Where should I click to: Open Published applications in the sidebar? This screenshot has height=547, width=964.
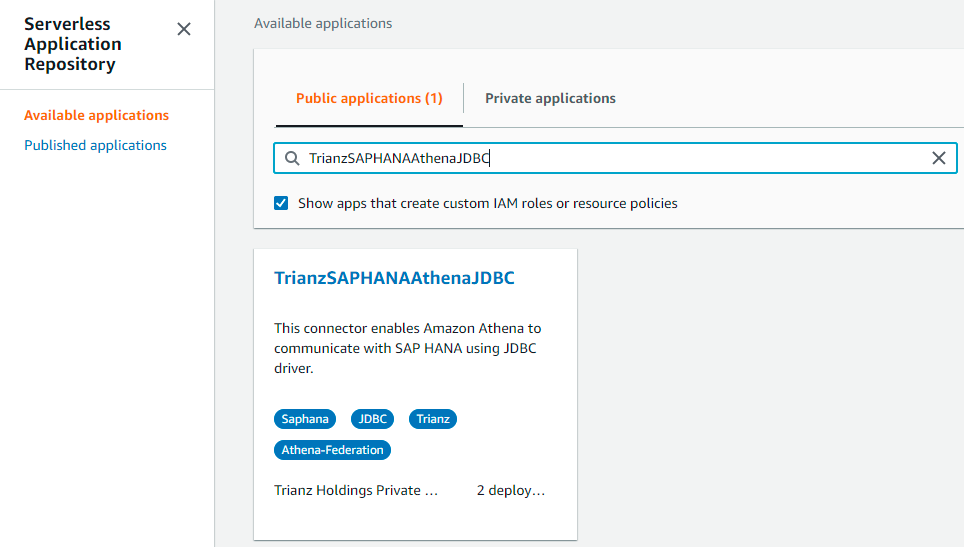pyautogui.click(x=95, y=146)
